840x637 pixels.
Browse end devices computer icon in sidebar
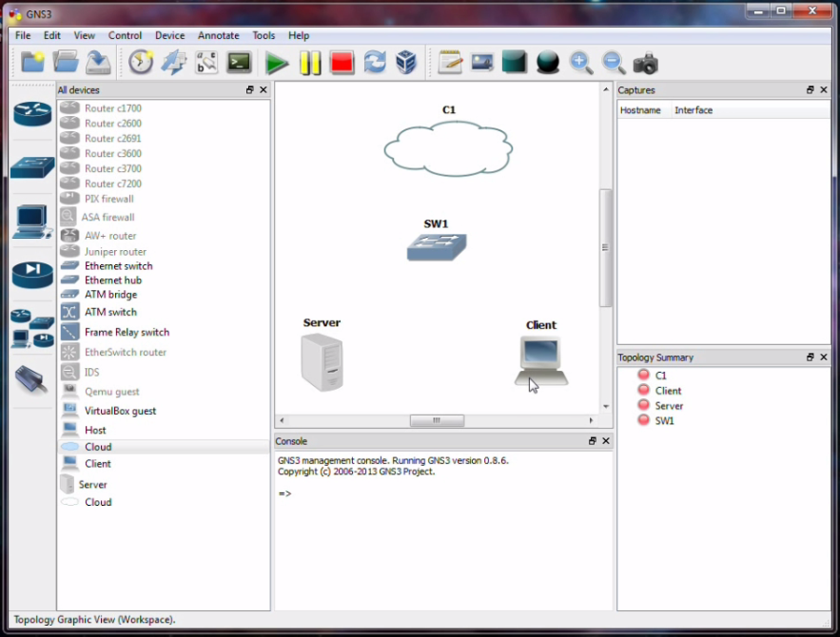pyautogui.click(x=32, y=222)
